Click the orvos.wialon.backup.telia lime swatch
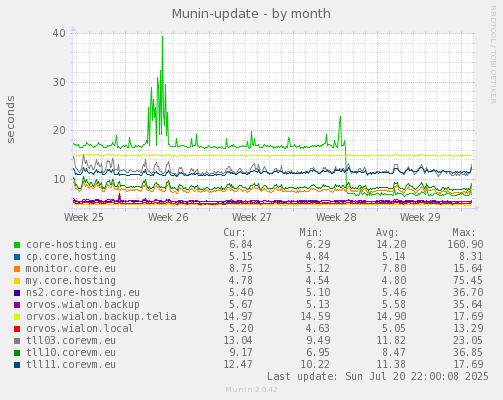This screenshot has height=400, width=503. click(17, 317)
